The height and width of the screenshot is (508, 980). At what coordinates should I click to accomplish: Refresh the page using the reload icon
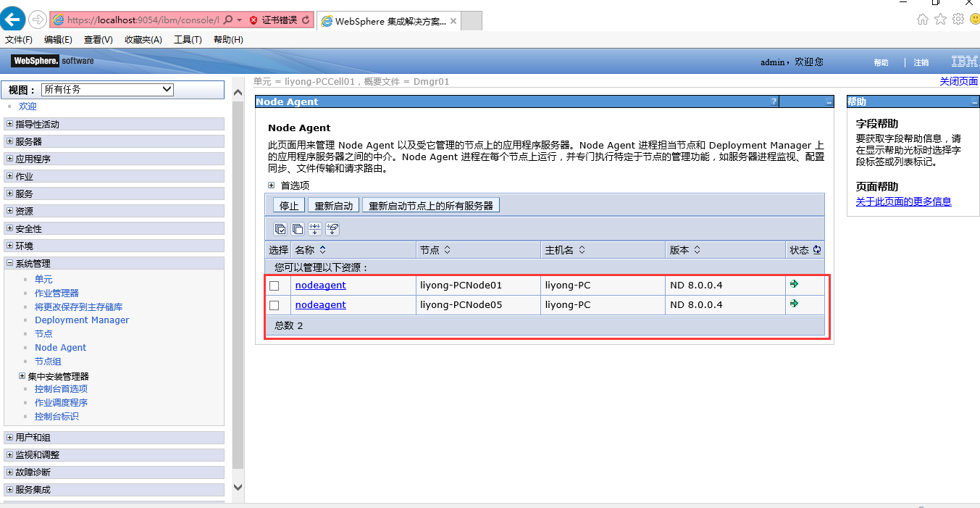[306, 20]
